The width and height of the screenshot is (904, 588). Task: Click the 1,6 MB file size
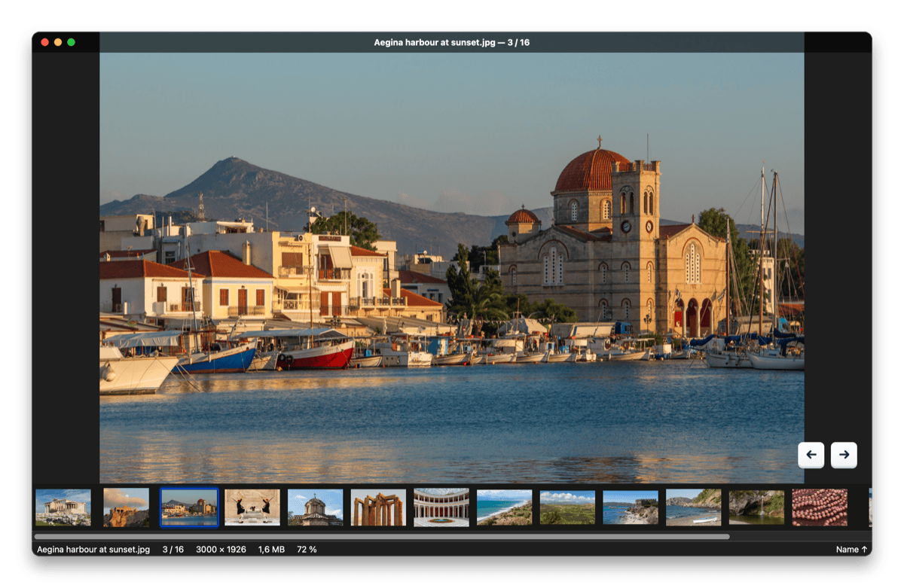pyautogui.click(x=271, y=550)
